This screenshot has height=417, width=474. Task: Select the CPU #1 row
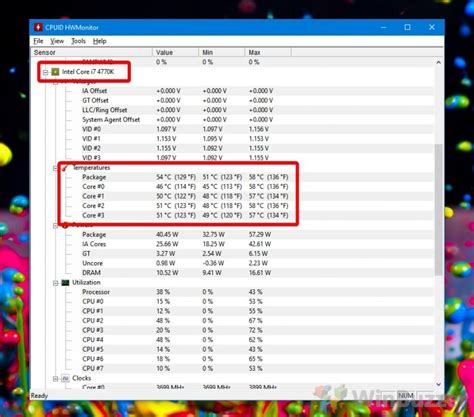click(233, 311)
